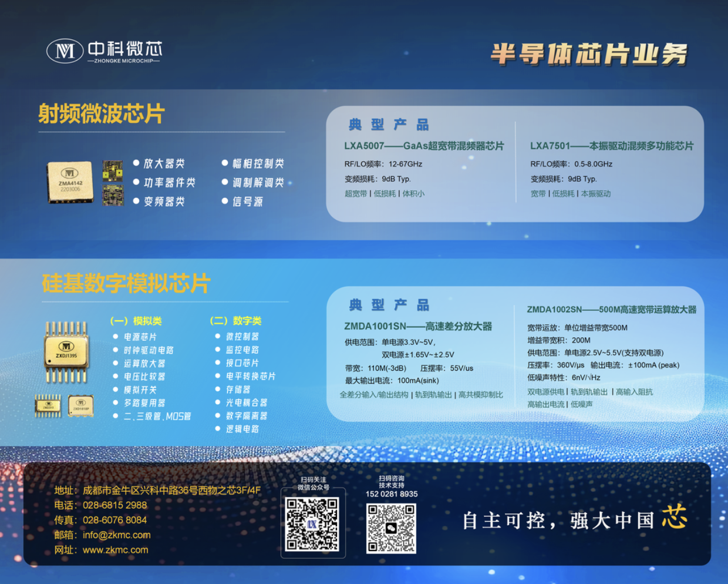Select the 射频微波芯片 heading
Screen dimensions: 728x584
pyautogui.click(x=102, y=113)
